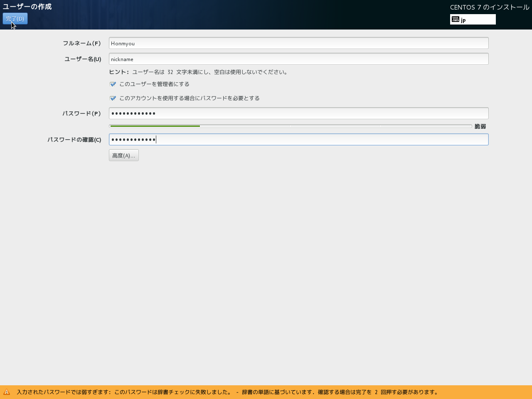The image size is (532, 399).
Task: Select the jp keyboard layout text
Action: point(463,20)
